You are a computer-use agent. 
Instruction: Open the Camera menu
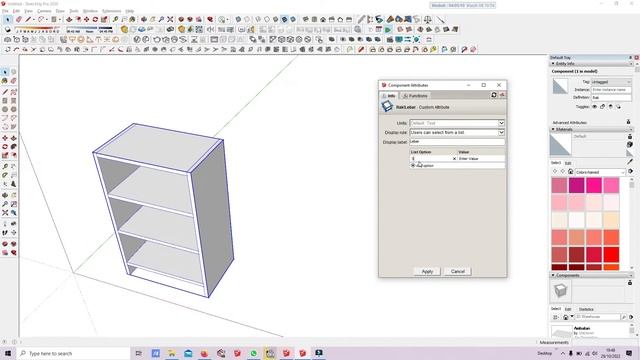point(44,11)
